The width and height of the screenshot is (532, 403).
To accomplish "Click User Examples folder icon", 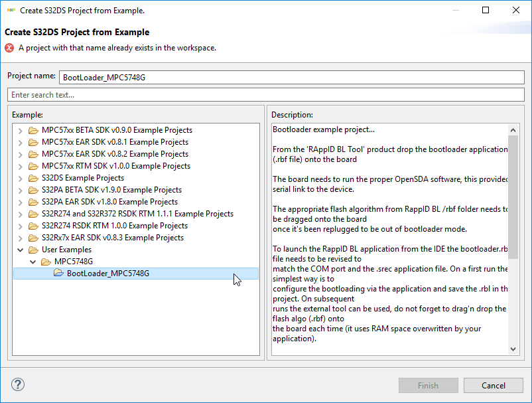I will pos(33,250).
